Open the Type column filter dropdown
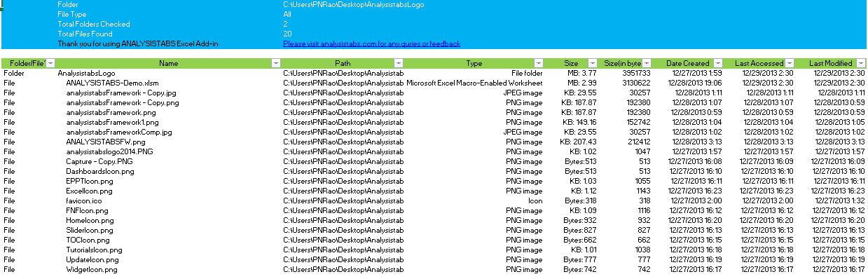The image size is (868, 279). [x=539, y=63]
